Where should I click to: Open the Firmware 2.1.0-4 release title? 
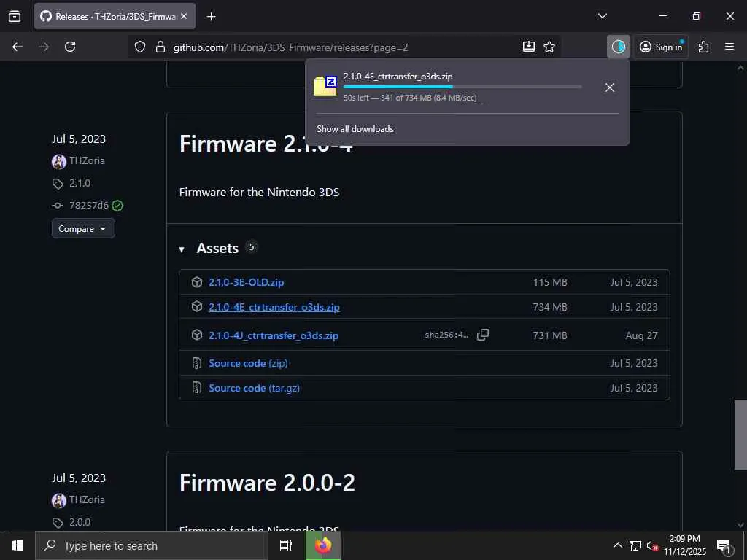(266, 144)
